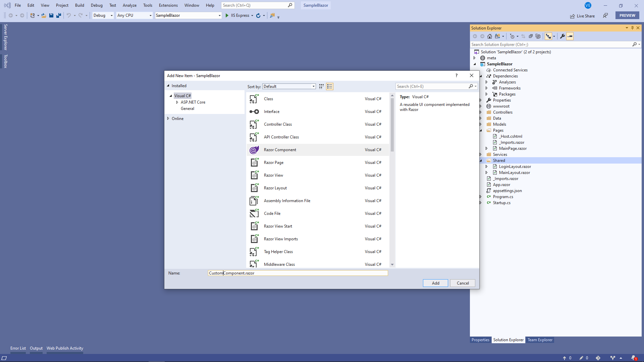Click the item list vertical scrollbar thumb
This screenshot has width=644, height=362.
pyautogui.click(x=392, y=125)
